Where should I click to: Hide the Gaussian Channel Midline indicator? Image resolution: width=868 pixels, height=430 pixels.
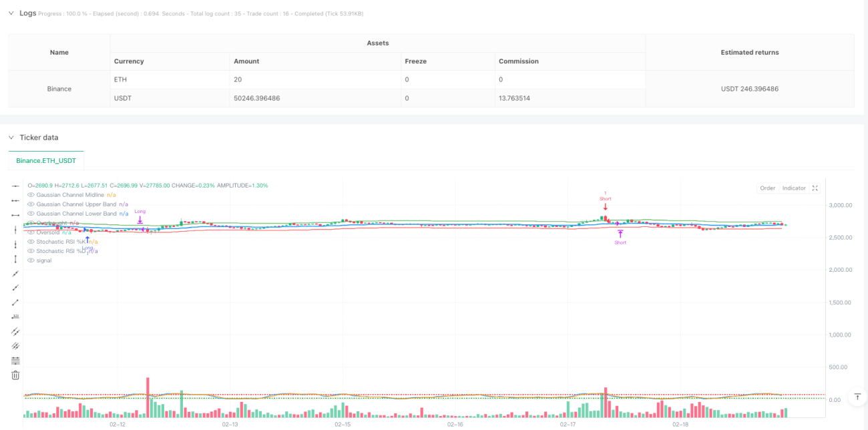[31, 194]
